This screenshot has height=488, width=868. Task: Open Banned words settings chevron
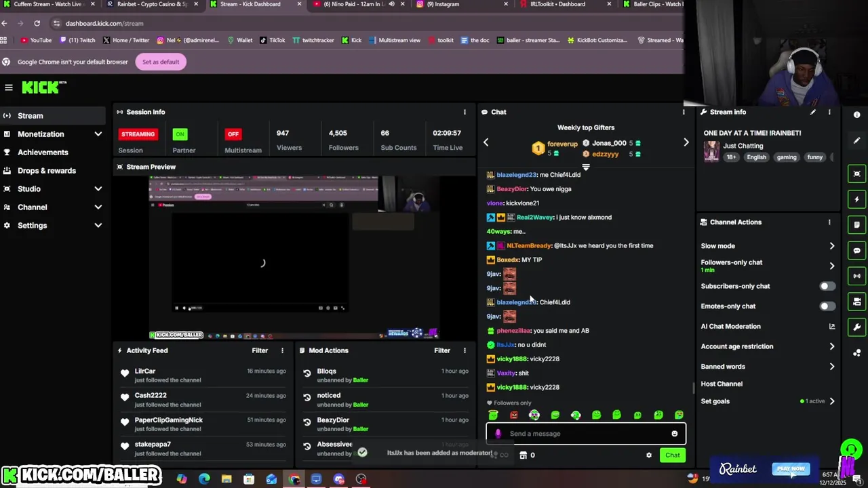coord(832,367)
